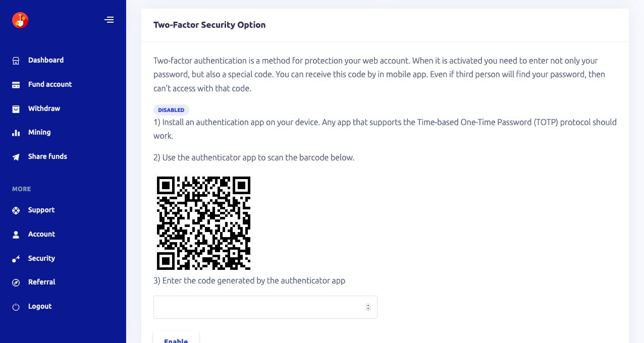Click the Fund account card icon
The image size is (644, 343).
pos(16,85)
